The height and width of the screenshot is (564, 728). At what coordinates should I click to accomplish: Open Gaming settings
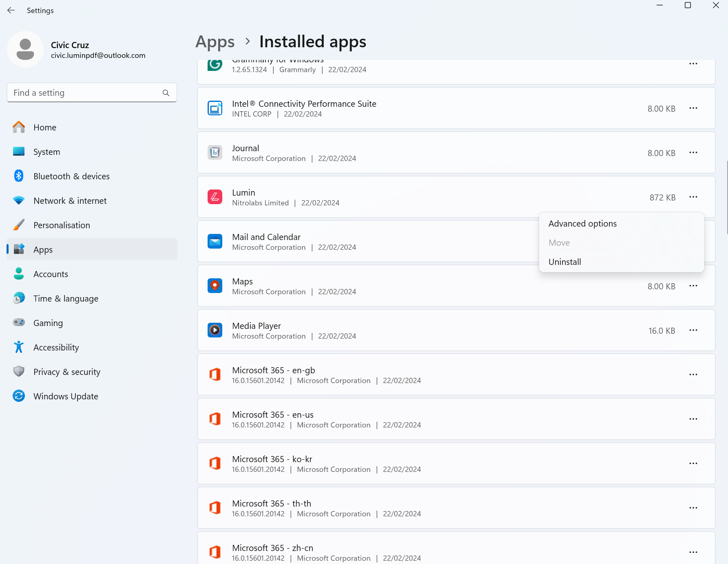[48, 322]
